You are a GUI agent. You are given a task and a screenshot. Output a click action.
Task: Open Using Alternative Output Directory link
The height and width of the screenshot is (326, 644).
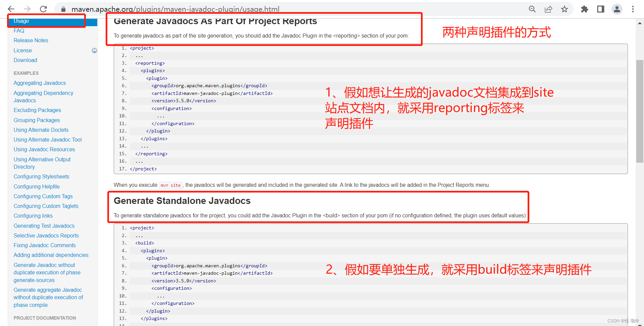point(42,163)
